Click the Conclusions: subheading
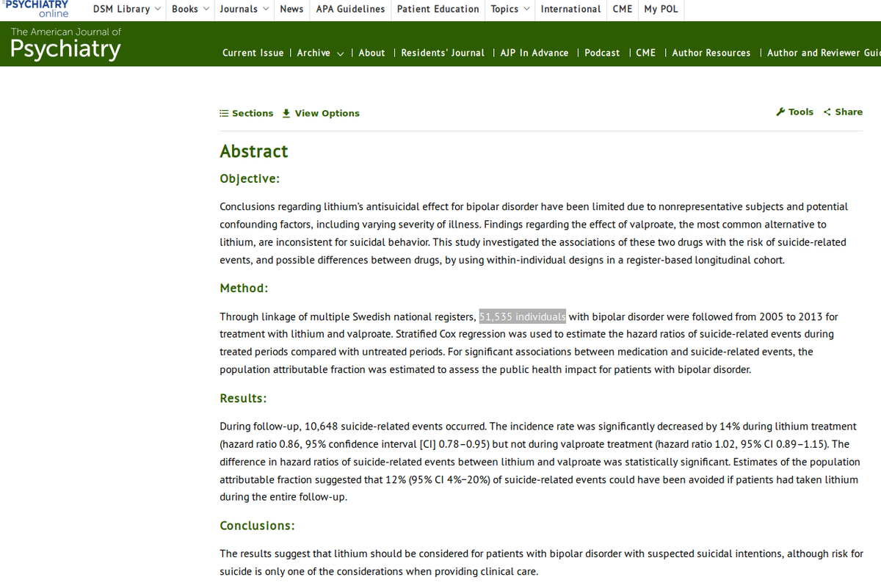The width and height of the screenshot is (881, 588). [x=257, y=526]
